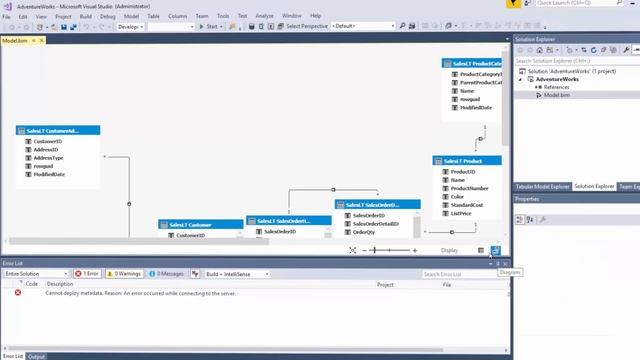Click Categorized icon in Properties panel
This screenshot has width=640, height=360.
pos(520,220)
